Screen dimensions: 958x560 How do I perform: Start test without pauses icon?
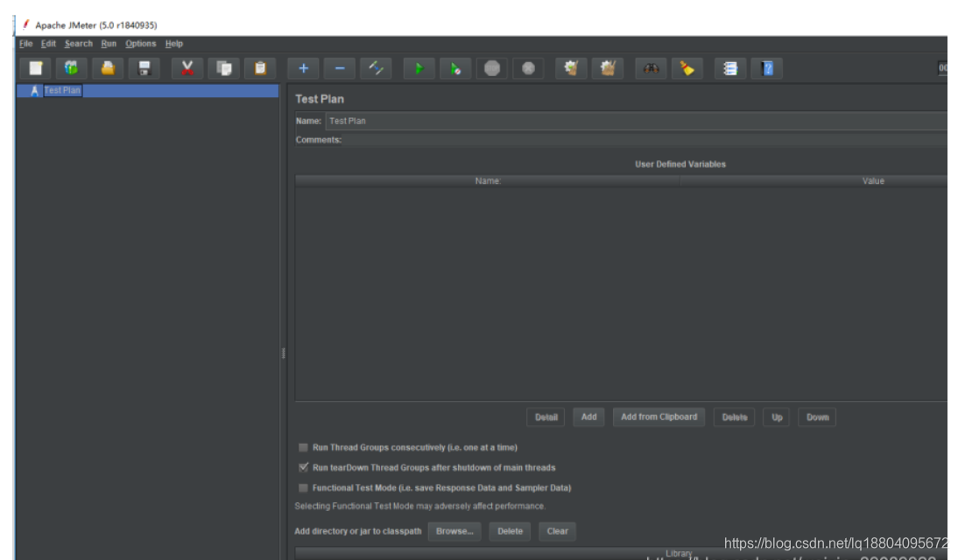[x=455, y=68]
